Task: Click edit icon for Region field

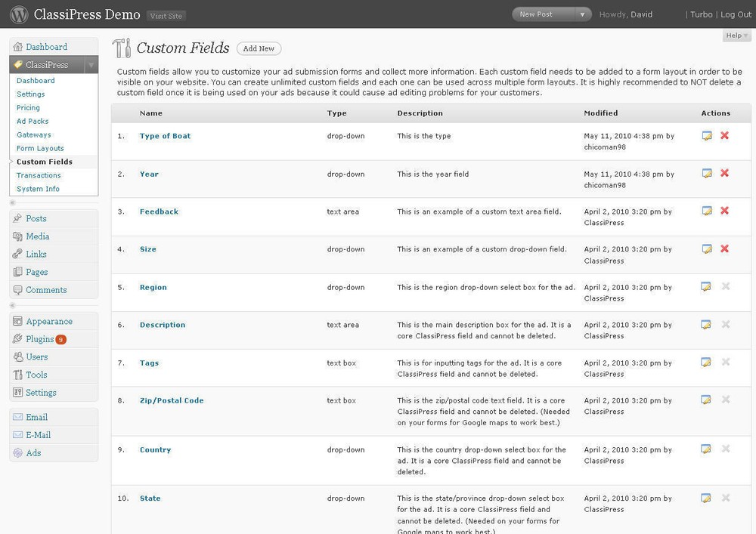Action: [706, 286]
